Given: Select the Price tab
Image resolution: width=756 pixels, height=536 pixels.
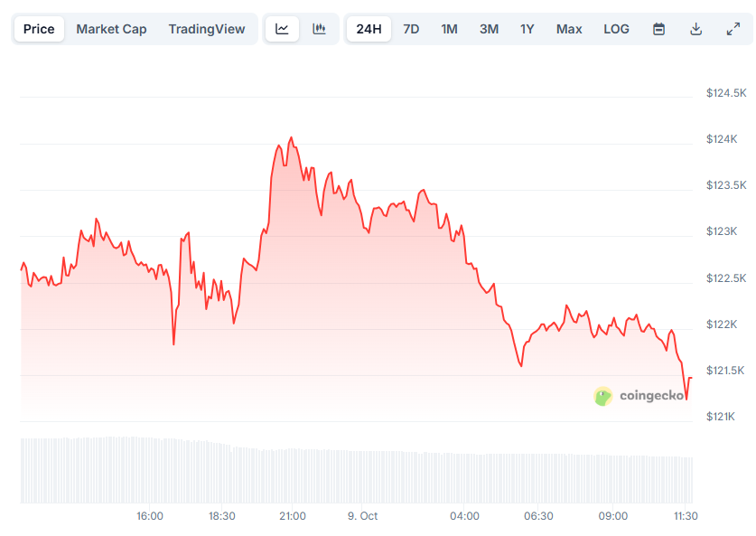Looking at the screenshot, I should (39, 29).
